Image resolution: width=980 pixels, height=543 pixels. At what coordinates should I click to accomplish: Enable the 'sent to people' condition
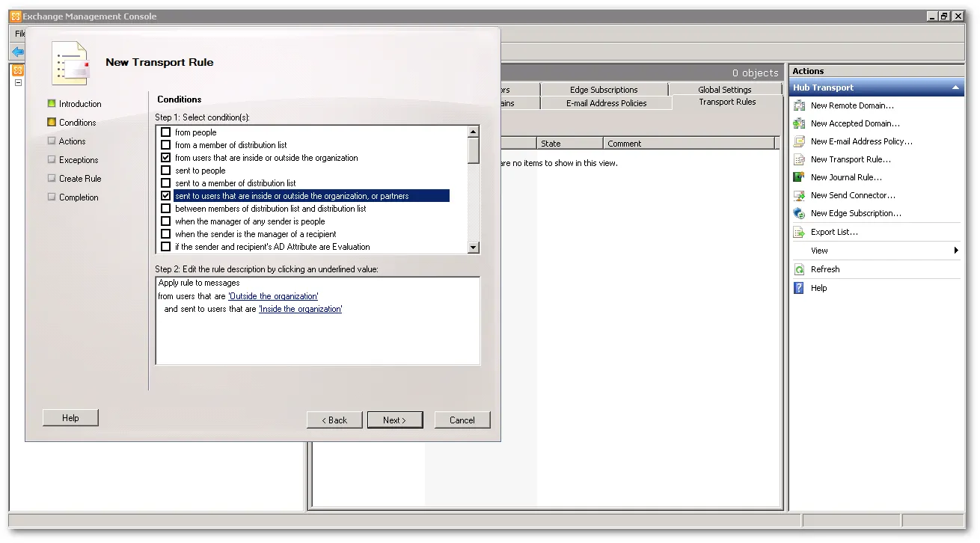click(165, 170)
